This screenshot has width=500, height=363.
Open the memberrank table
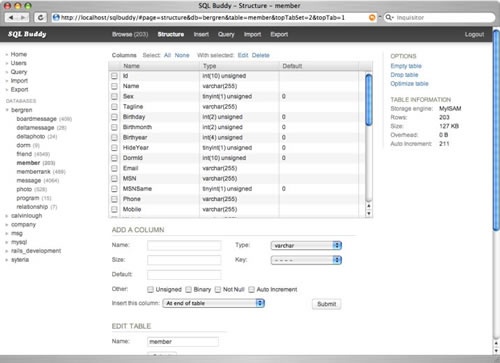tap(34, 172)
